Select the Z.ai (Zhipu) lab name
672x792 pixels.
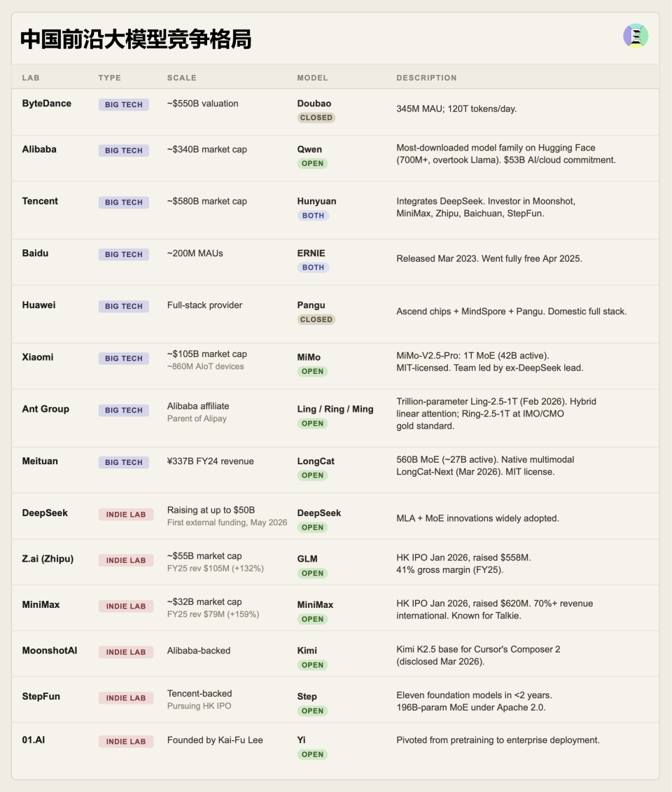pos(48,559)
